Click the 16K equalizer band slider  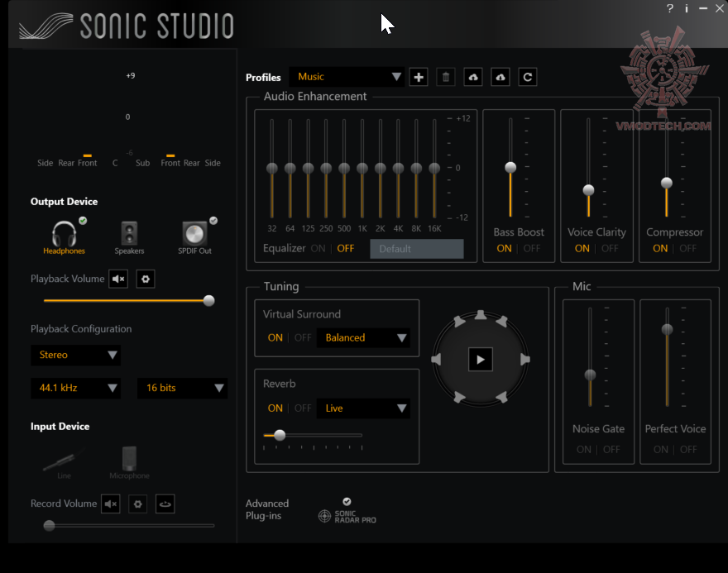434,168
